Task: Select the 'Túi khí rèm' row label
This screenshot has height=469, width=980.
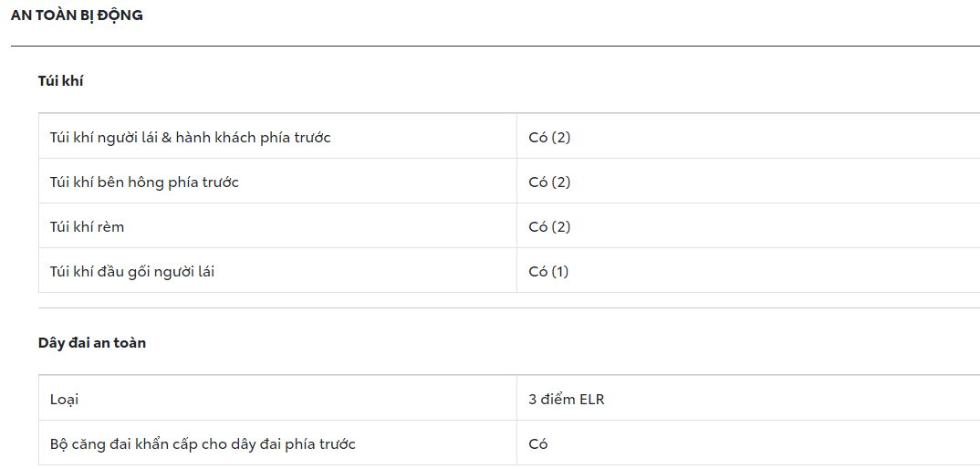Action: point(87,227)
